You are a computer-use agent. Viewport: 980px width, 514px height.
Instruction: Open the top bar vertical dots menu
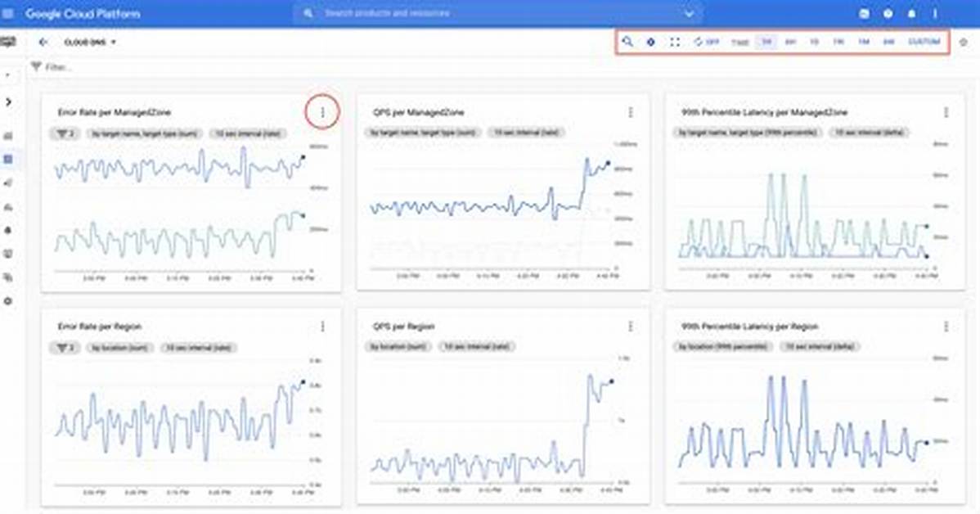pos(935,13)
